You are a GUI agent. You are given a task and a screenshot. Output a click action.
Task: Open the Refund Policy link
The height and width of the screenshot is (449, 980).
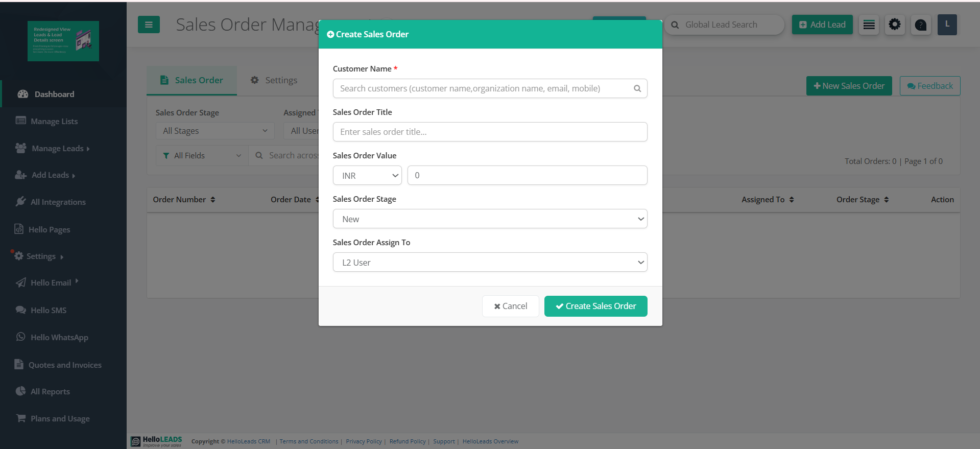click(408, 441)
